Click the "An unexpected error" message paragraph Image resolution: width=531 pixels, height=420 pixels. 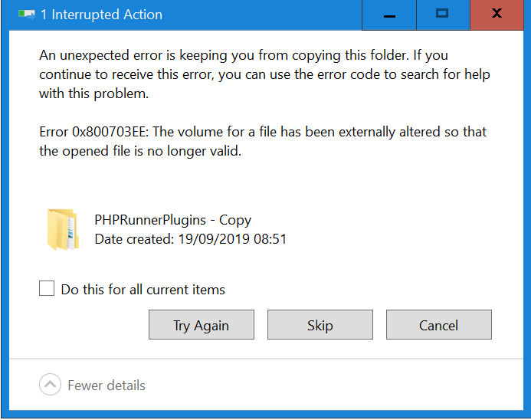pyautogui.click(x=264, y=74)
